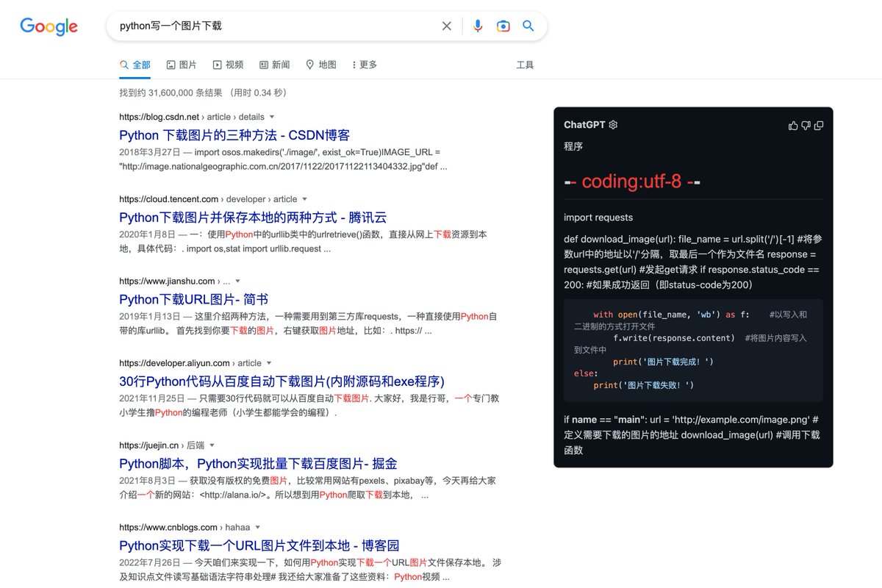
Task: Click the 'import requests' line
Action: 598,218
